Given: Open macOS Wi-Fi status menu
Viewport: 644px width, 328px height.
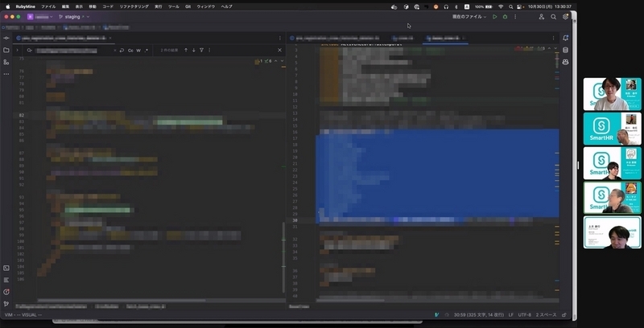Looking at the screenshot, I should pos(501,6).
